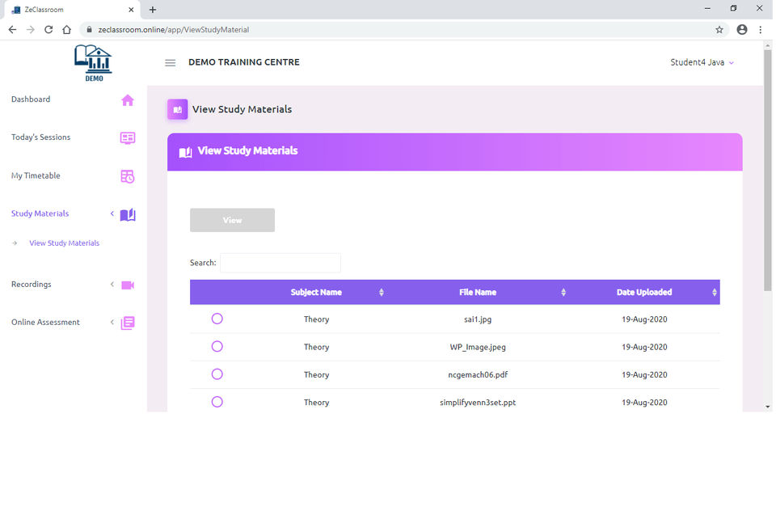Click file name sai1.jpg
Screen dimensions: 776x532
tap(478, 319)
